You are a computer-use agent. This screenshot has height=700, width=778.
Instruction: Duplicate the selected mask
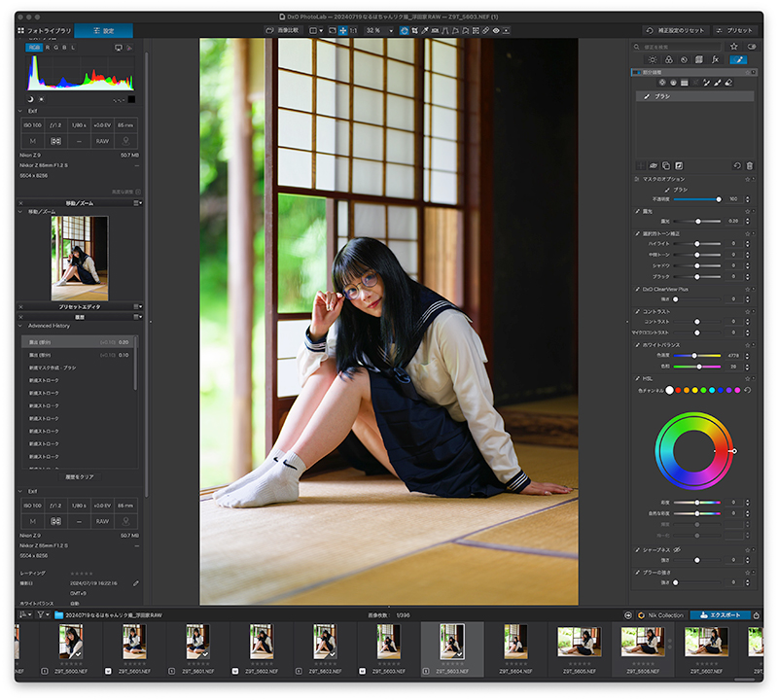666,165
